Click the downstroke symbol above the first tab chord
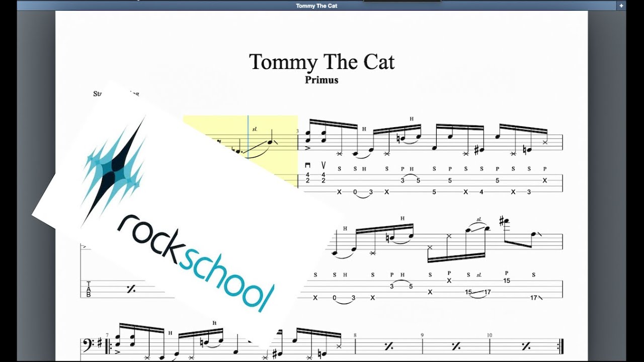Image resolution: width=644 pixels, height=362 pixels. pos(307,165)
